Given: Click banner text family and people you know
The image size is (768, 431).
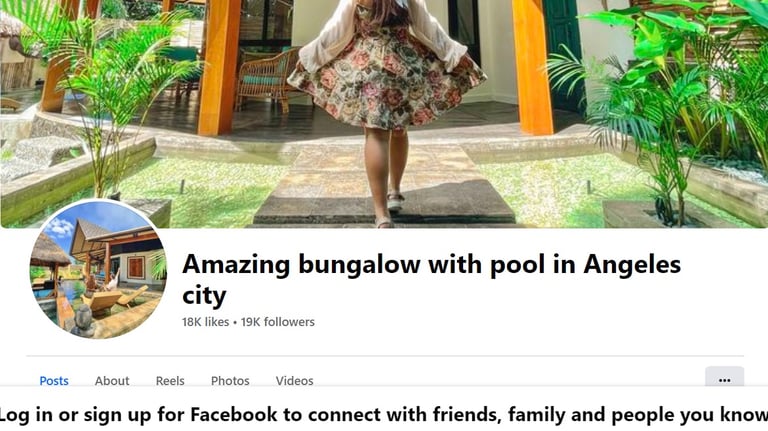Looking at the screenshot, I should (x=638, y=414).
